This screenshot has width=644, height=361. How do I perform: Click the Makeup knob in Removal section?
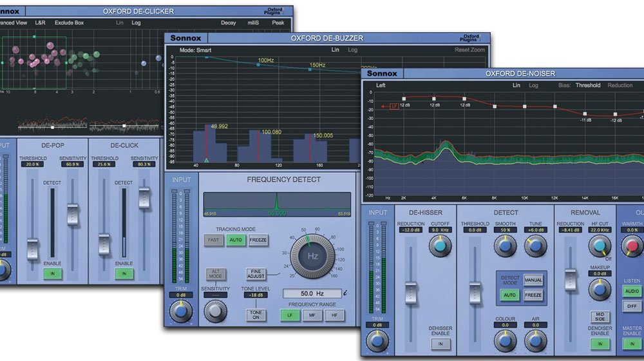click(600, 289)
